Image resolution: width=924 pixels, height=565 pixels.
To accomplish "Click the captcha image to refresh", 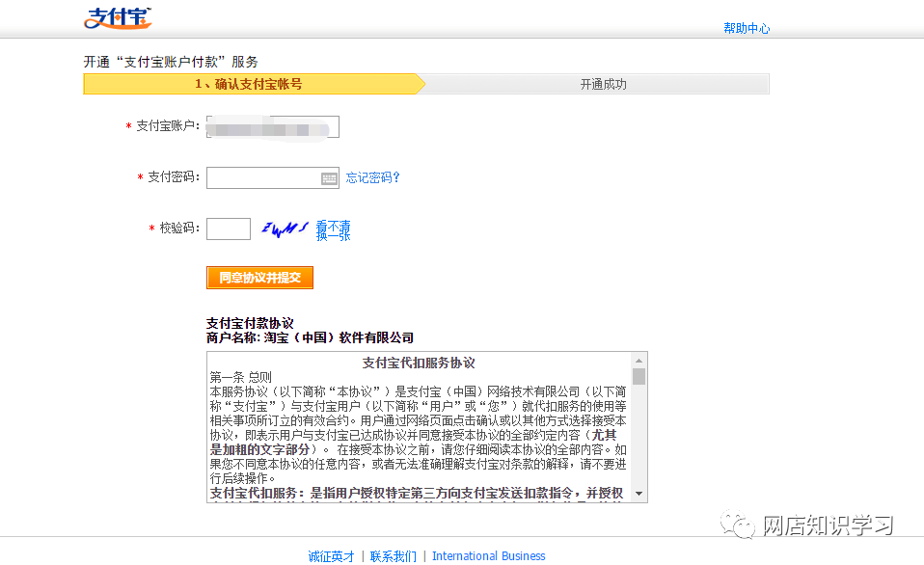I will pyautogui.click(x=285, y=229).
